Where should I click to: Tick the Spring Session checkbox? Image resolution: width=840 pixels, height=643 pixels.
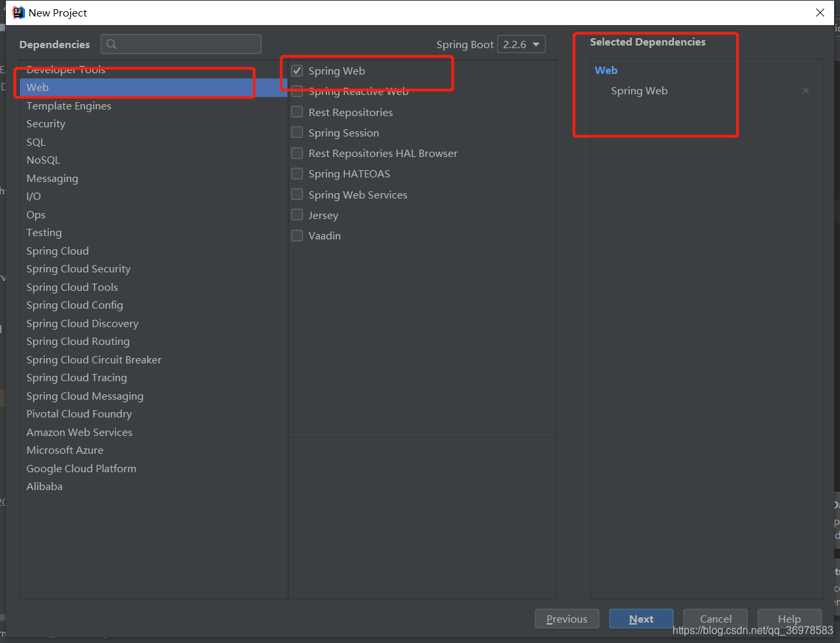297,133
